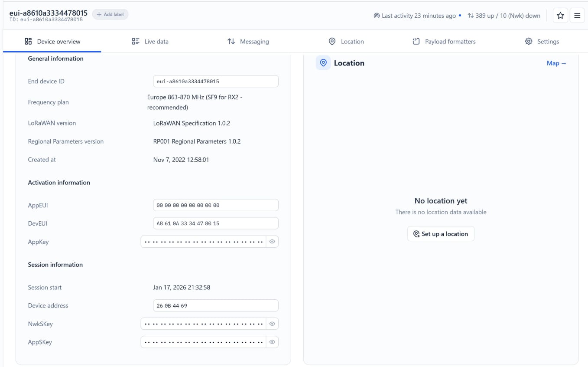Image resolution: width=588 pixels, height=367 pixels.
Task: Click the up/down arrows traffic counter icon
Action: [x=471, y=16]
